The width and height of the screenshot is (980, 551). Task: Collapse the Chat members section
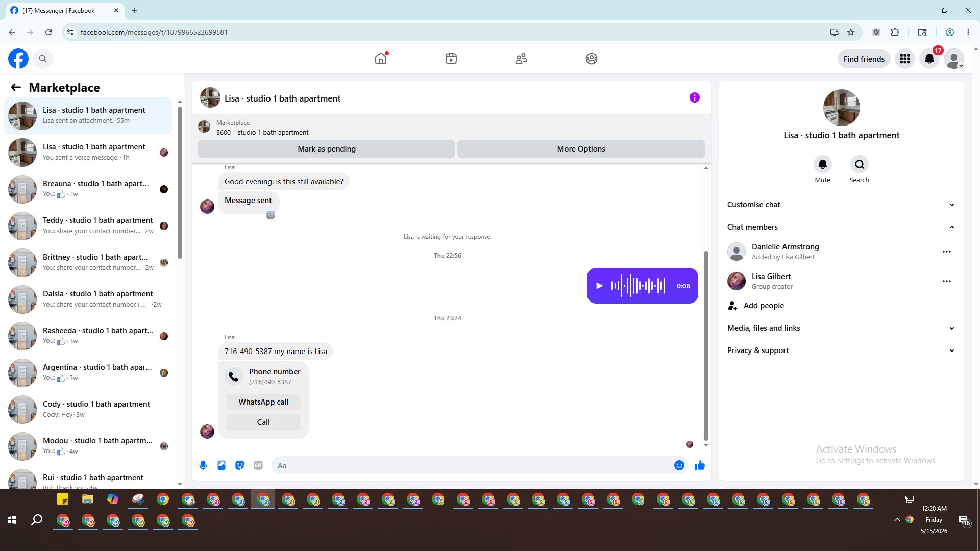click(x=841, y=227)
